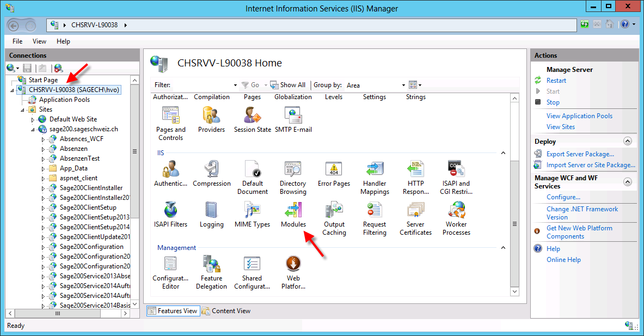
Task: Open the Worker Processes feature
Action: pyautogui.click(x=456, y=218)
